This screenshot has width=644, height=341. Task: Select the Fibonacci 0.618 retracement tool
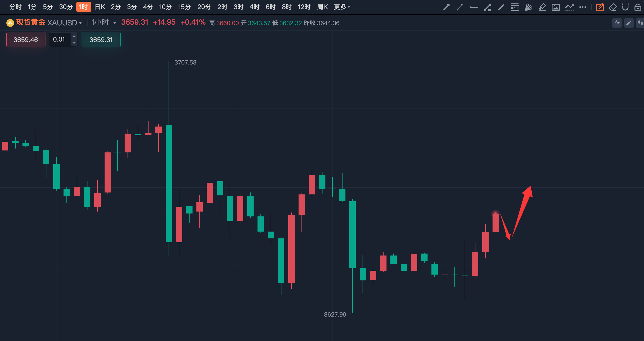click(x=515, y=7)
